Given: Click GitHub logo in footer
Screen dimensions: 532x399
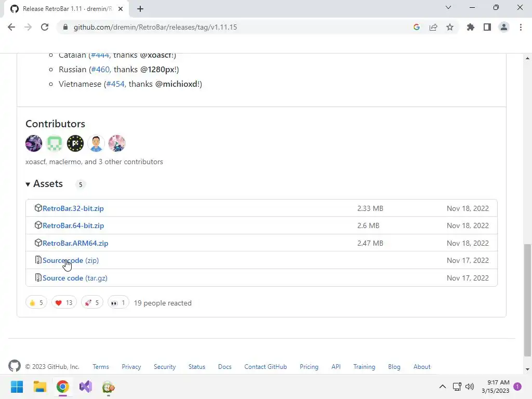Looking at the screenshot, I should [15, 366].
